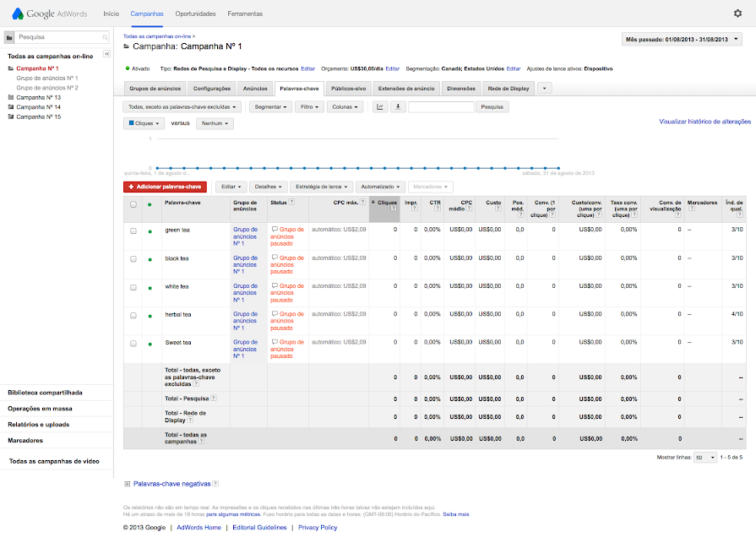
Task: Open the date range dropdown
Action: 682,39
